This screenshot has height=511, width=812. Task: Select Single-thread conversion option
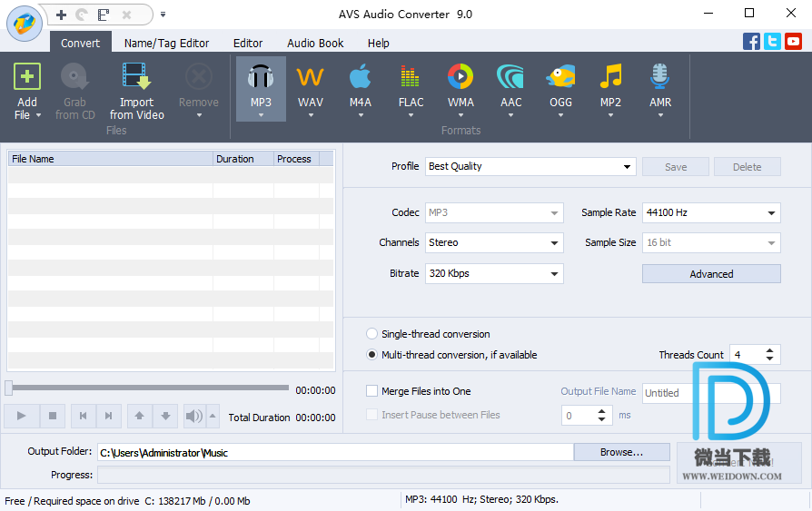click(371, 334)
